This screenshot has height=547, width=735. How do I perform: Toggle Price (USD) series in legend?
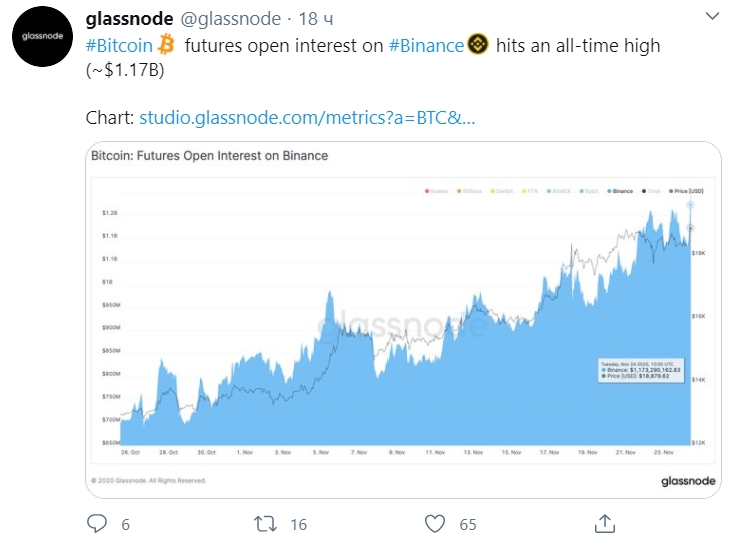pyautogui.click(x=686, y=191)
